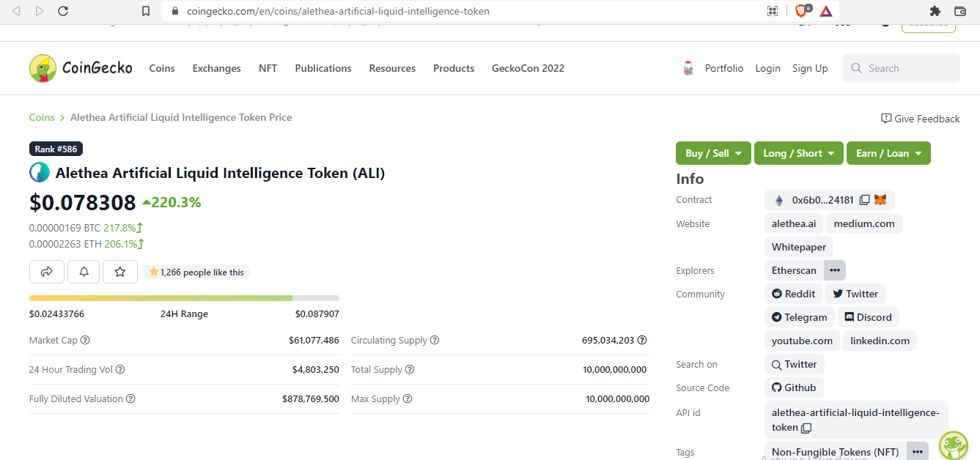Viewport: 980px width, 460px height.
Task: Copy the contract address icon
Action: (x=864, y=200)
